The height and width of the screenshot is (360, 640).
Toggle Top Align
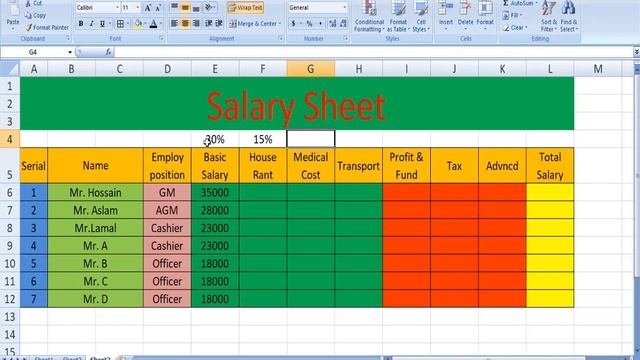tap(174, 7)
